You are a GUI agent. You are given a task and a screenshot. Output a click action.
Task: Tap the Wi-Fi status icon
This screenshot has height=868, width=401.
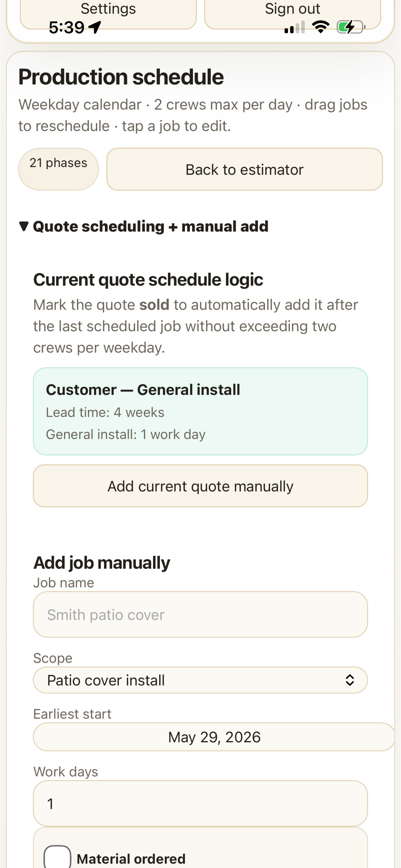coord(321,27)
